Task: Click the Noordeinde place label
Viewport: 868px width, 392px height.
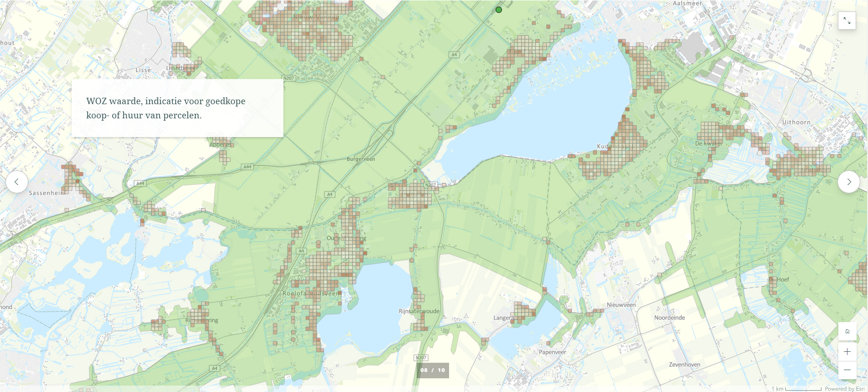Action: tap(669, 318)
